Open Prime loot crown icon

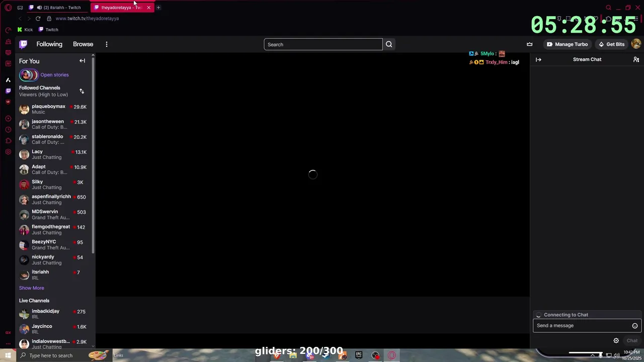(529, 44)
